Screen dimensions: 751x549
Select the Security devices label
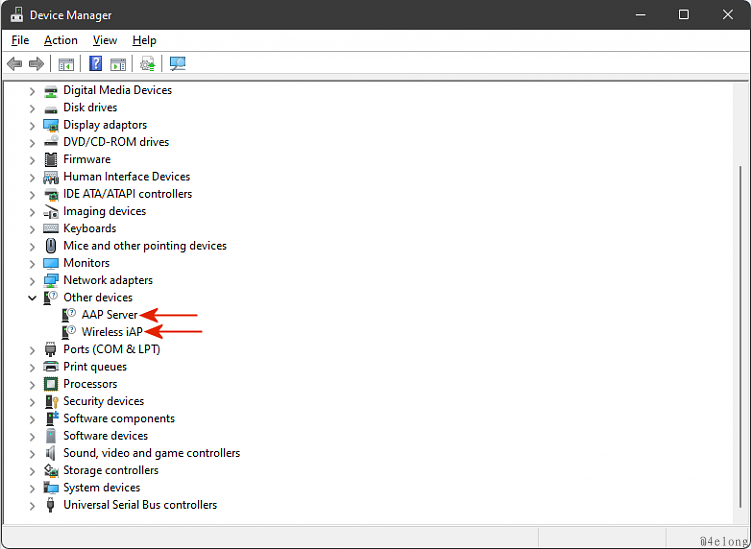(103, 401)
